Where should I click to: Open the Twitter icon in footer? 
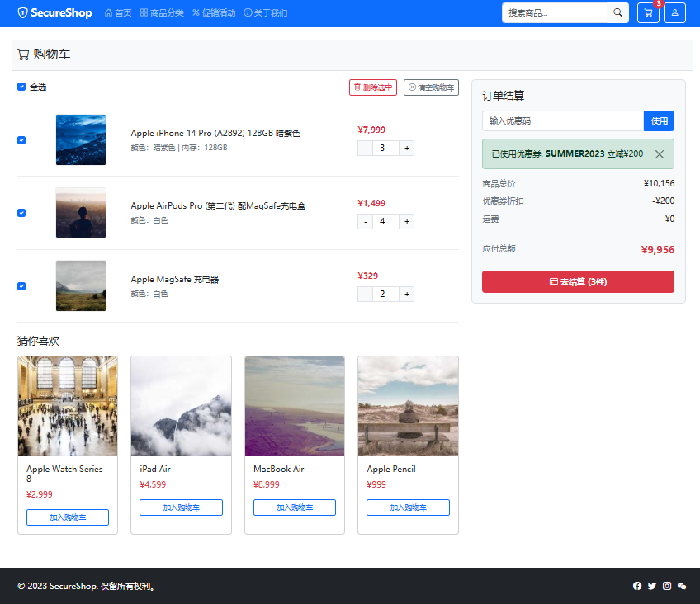(x=652, y=586)
